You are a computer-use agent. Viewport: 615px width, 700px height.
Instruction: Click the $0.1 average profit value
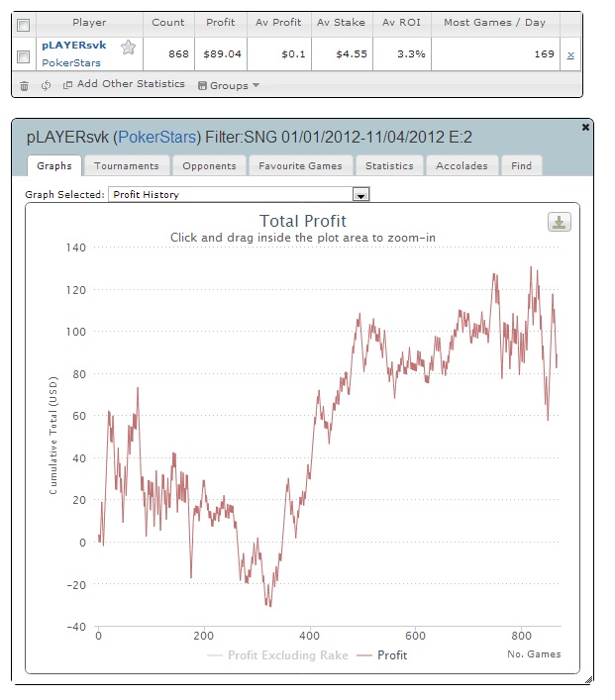tap(293, 54)
